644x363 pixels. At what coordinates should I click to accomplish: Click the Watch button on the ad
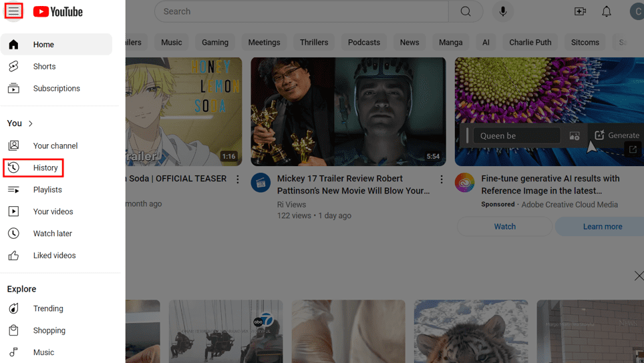504,227
